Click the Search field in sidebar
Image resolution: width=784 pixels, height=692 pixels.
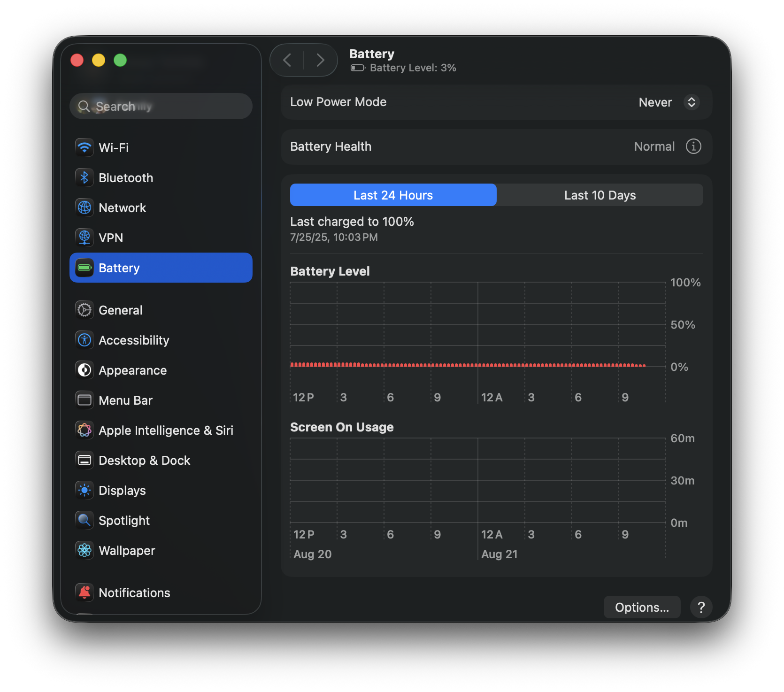click(161, 107)
